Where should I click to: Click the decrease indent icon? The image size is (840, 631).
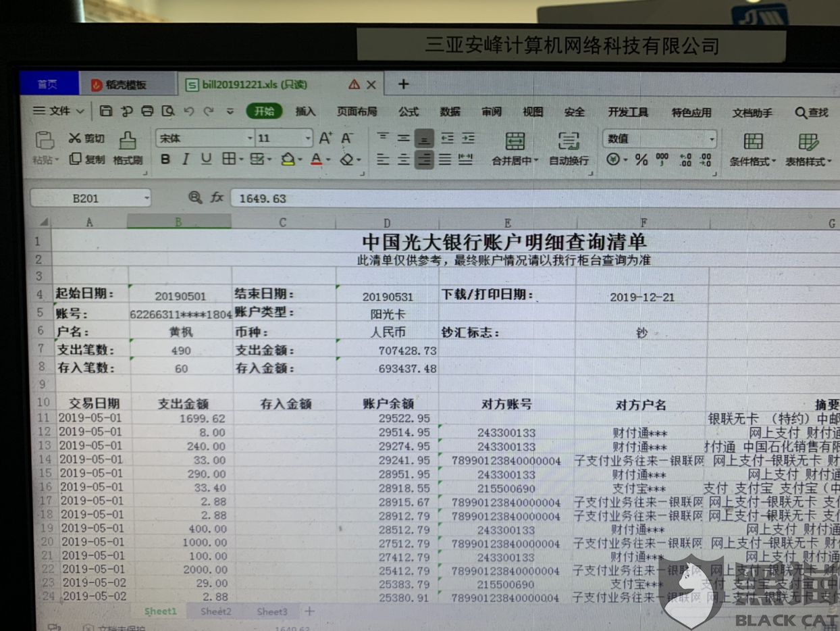[x=448, y=138]
